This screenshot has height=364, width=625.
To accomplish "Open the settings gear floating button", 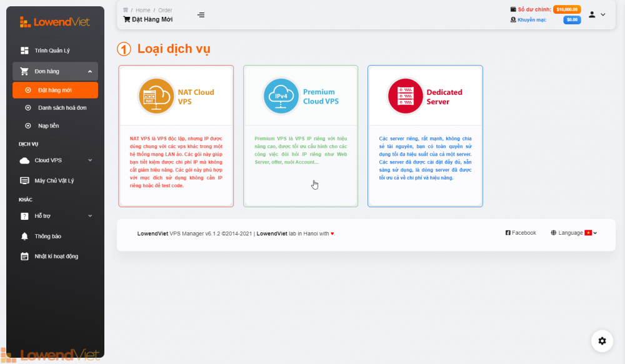I will click(x=602, y=341).
